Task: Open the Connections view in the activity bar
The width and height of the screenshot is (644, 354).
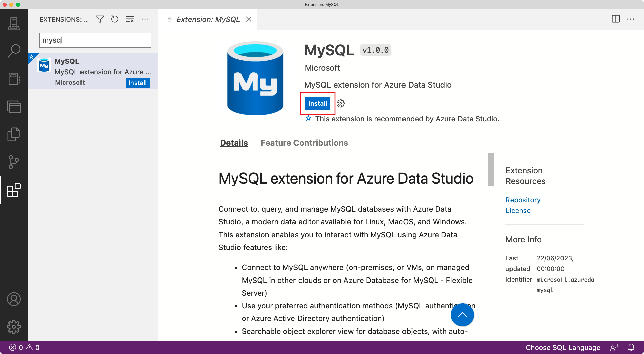Action: pos(14,23)
